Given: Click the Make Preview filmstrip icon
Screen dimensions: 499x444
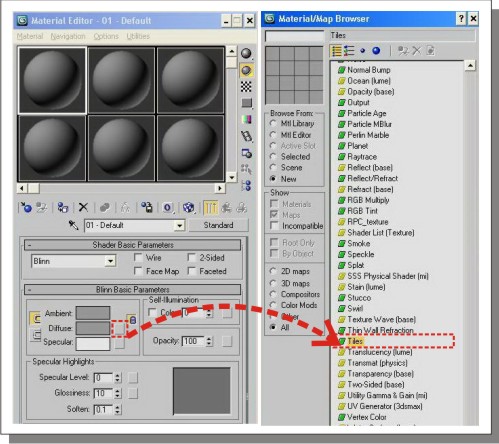Looking at the screenshot, I should [x=246, y=136].
